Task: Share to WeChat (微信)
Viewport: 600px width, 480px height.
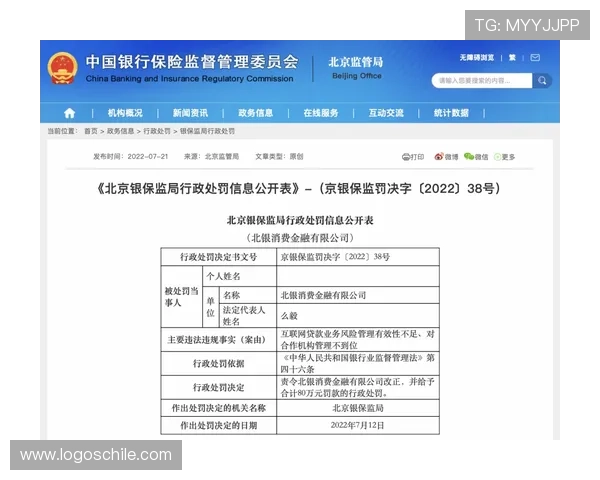Action: click(476, 157)
